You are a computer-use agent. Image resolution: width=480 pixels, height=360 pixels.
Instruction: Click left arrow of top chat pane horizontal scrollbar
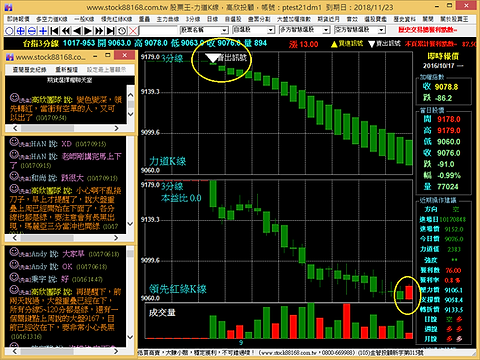pos(15,128)
